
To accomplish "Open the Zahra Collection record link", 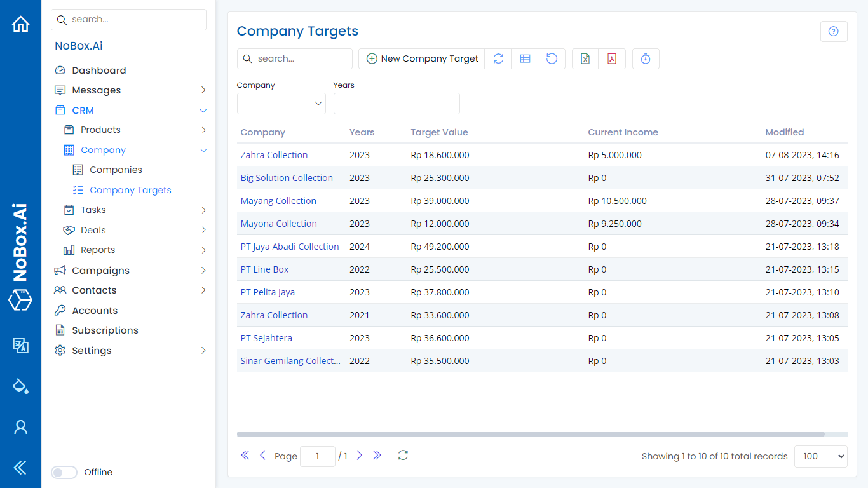I will 274,154.
